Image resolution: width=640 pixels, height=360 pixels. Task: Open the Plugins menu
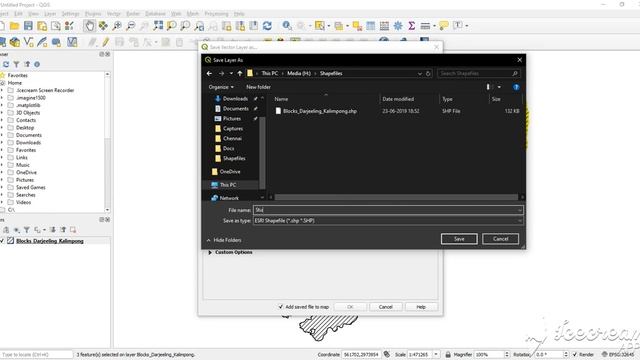point(93,14)
